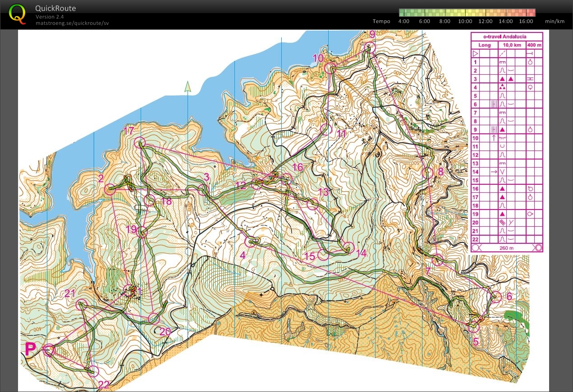Click control circle 2 by the lake
The image size is (573, 392).
(x=110, y=190)
